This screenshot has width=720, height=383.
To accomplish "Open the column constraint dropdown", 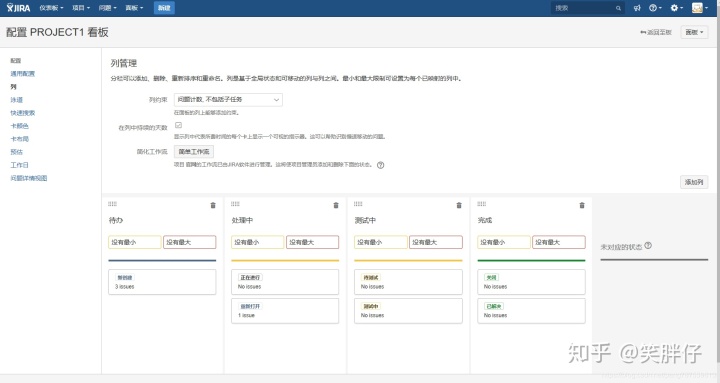I will 228,100.
